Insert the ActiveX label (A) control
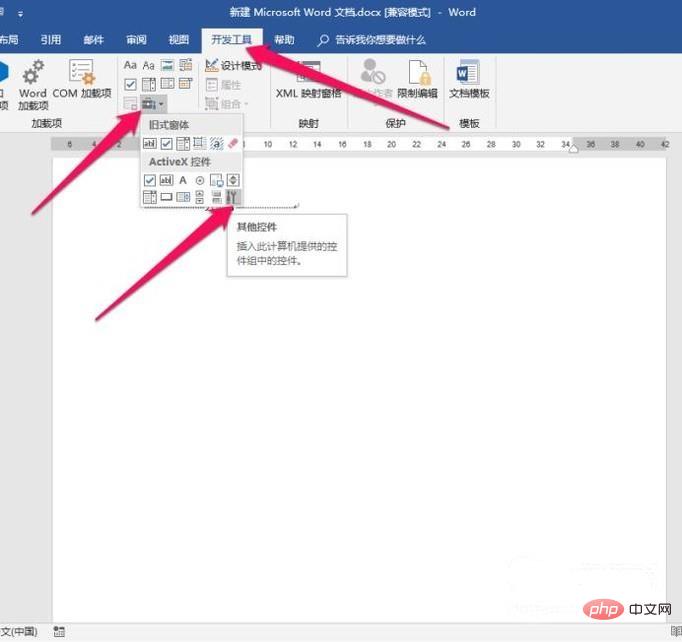This screenshot has height=642, width=682. pos(183,180)
